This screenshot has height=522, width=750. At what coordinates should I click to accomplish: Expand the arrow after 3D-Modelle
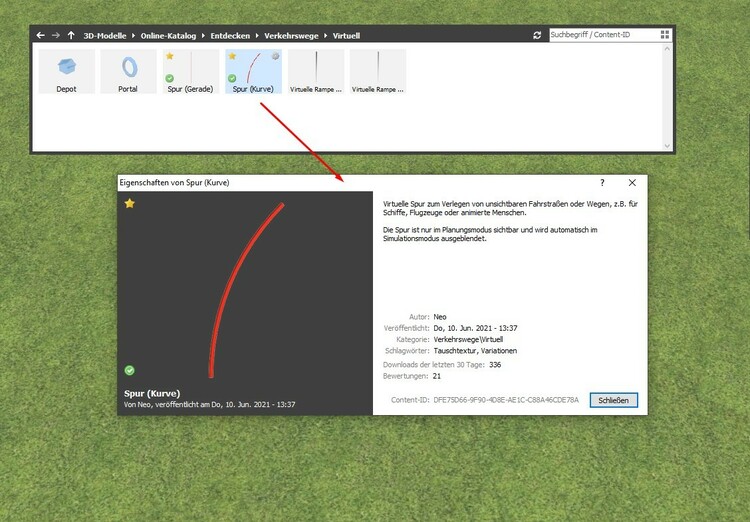[x=133, y=35]
